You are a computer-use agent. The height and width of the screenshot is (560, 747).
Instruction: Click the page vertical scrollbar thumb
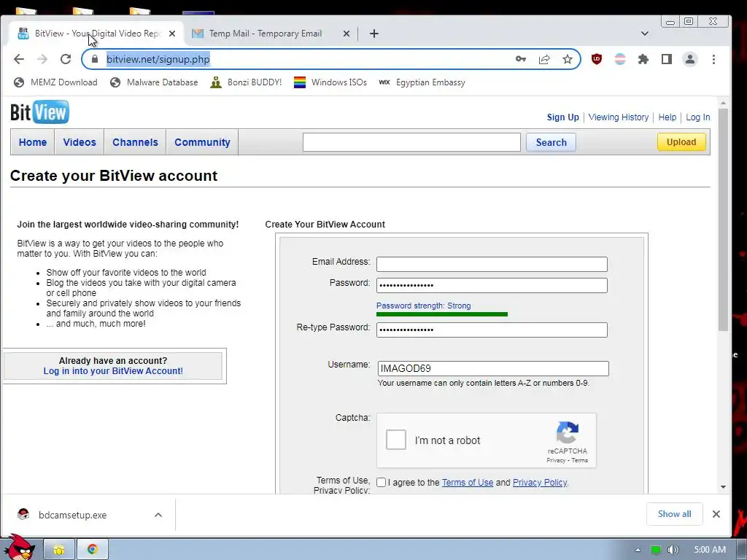pos(723,219)
